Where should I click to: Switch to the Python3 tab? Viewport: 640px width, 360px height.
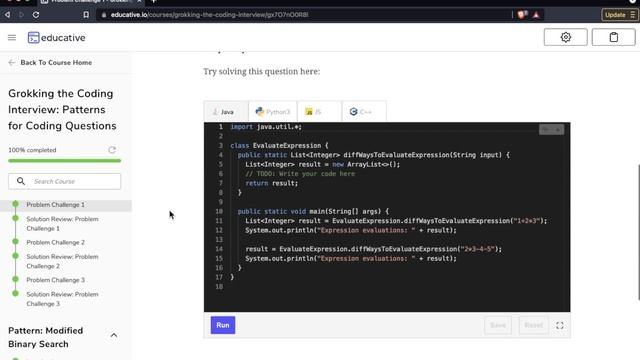[x=273, y=111]
